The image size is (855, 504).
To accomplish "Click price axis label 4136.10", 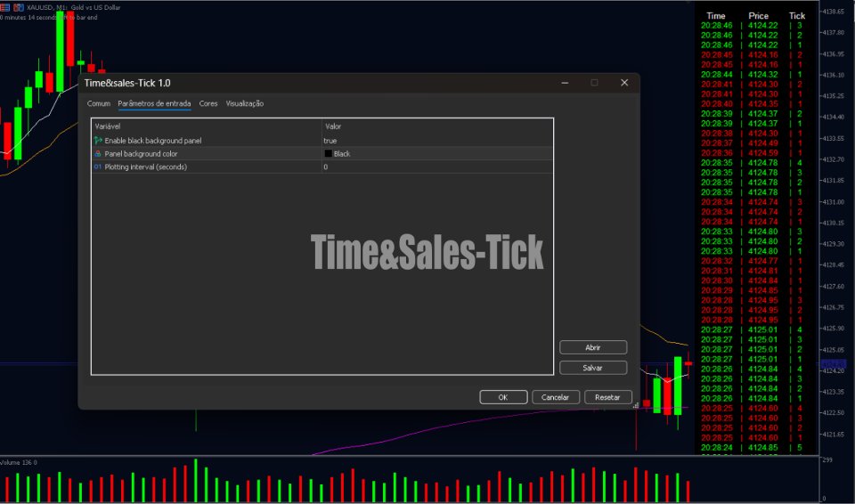I will click(834, 76).
